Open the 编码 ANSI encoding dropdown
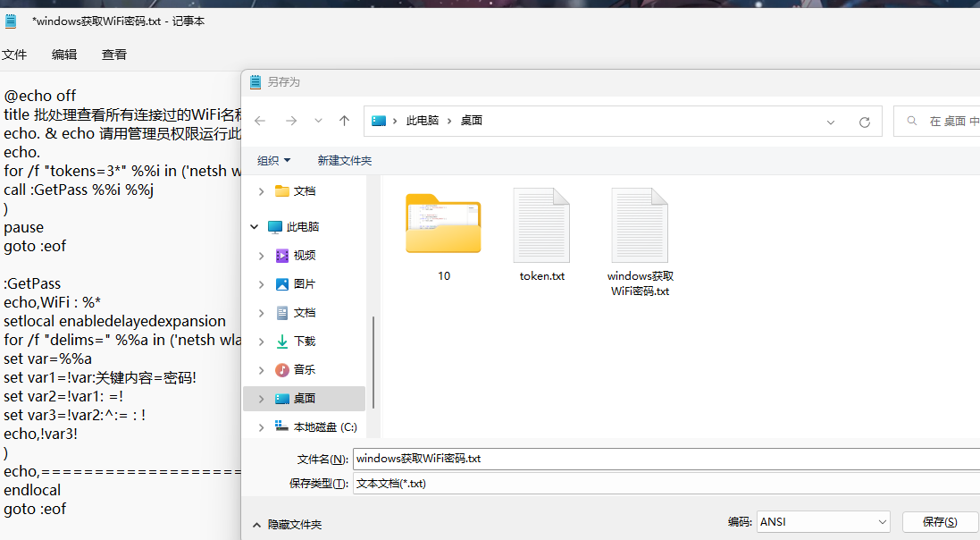This screenshot has width=980, height=540. coord(823,521)
